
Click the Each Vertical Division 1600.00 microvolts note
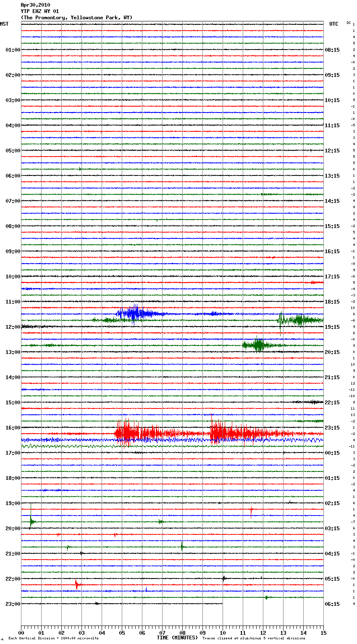(53, 639)
